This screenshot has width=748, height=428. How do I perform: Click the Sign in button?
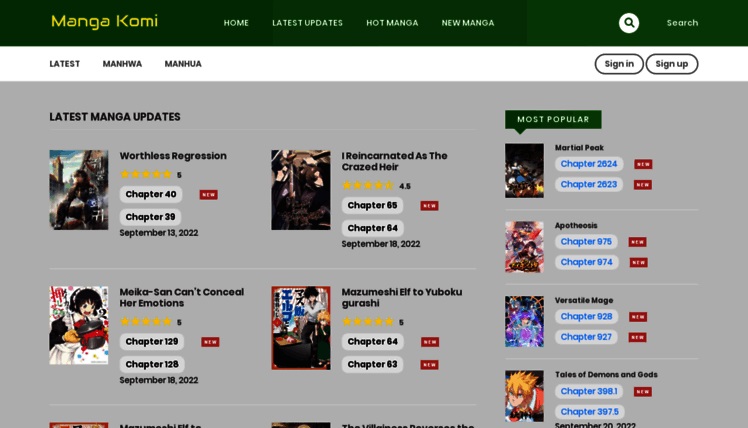(x=619, y=64)
